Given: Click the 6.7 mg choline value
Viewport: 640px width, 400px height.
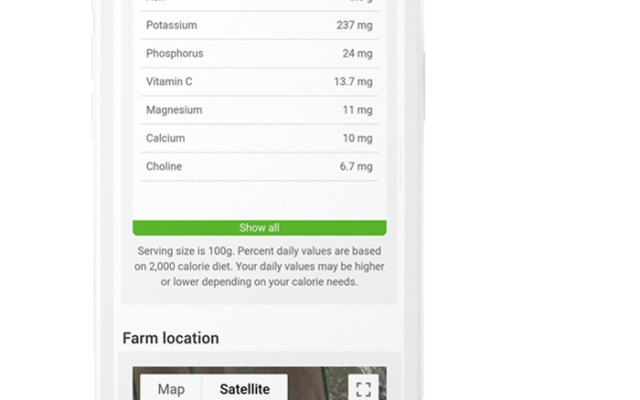Looking at the screenshot, I should tap(356, 166).
